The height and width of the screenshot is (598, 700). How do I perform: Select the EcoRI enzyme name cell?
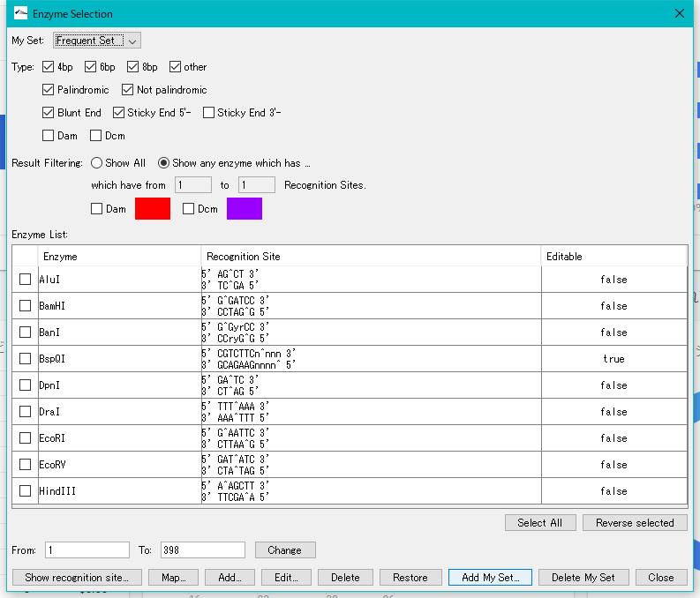(x=120, y=437)
